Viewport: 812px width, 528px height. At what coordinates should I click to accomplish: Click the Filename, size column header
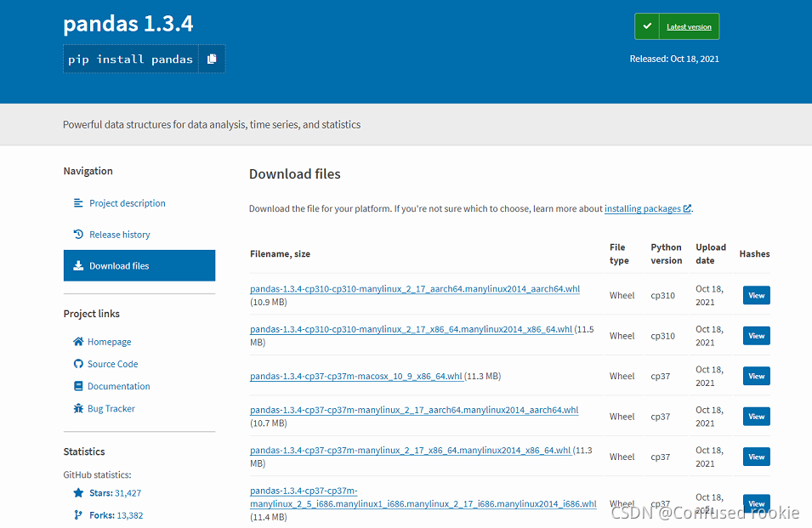click(280, 254)
